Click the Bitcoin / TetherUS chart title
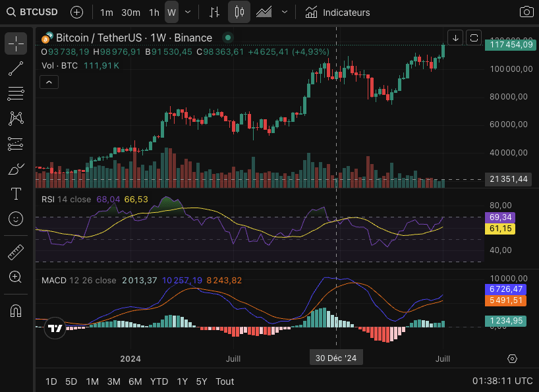 [134, 38]
